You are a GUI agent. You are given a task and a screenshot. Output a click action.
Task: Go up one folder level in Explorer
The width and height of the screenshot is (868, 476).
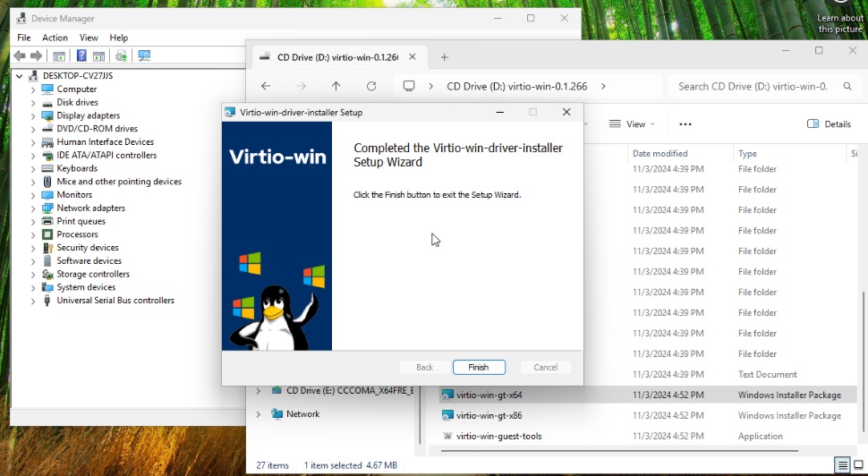coord(336,86)
